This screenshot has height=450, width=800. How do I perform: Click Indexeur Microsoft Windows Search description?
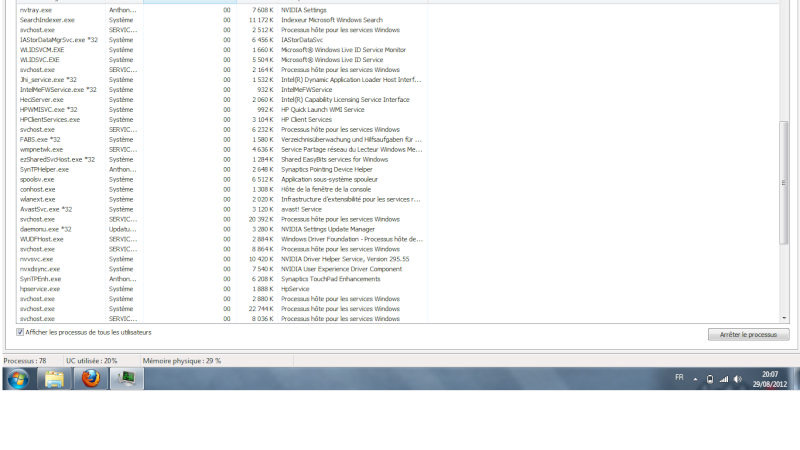332,20
